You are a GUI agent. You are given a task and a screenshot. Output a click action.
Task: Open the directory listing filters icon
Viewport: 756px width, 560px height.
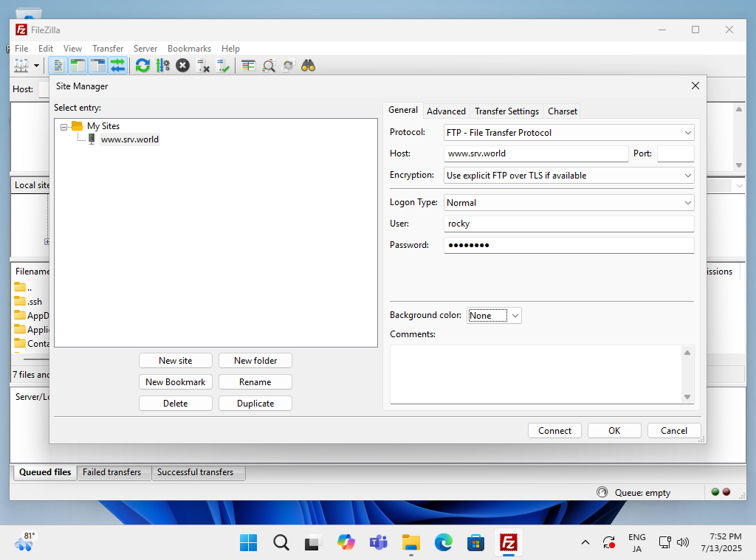(248, 66)
